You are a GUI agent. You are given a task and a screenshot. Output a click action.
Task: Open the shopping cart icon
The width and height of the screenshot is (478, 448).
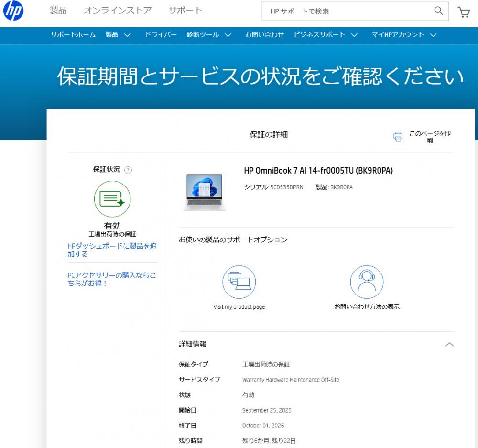click(x=464, y=12)
